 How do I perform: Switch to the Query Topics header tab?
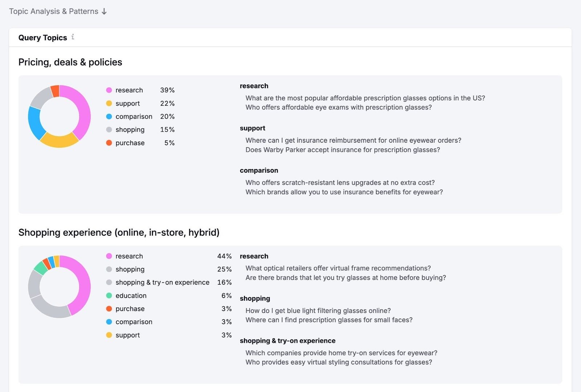43,37
